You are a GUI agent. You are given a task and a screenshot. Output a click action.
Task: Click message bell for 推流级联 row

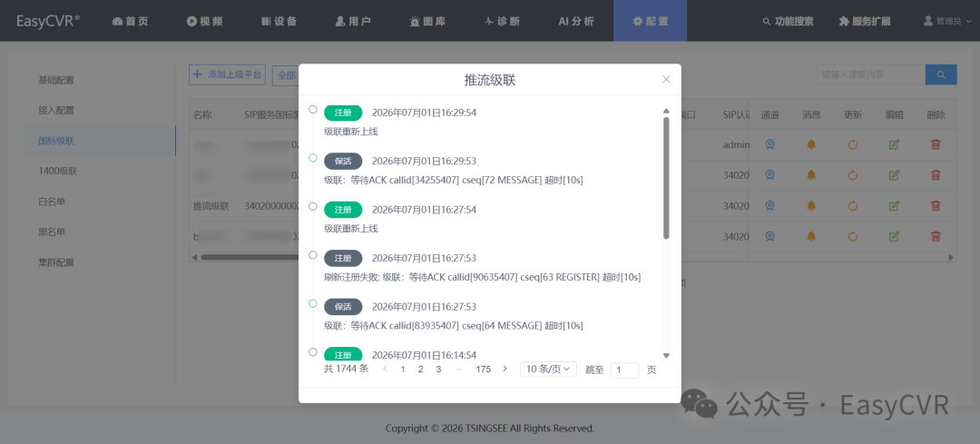[x=811, y=205]
